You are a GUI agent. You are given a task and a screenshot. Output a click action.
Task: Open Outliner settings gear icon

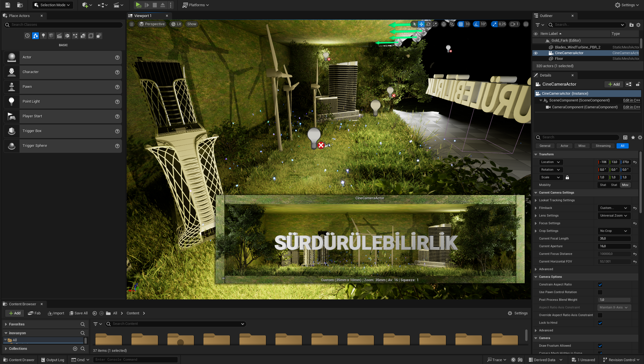[x=638, y=25]
